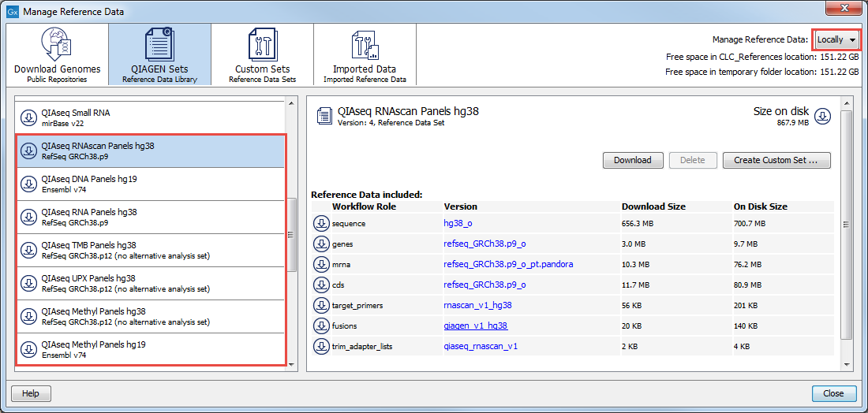Open Help for this dialog
This screenshot has height=413, width=868.
coord(31,393)
